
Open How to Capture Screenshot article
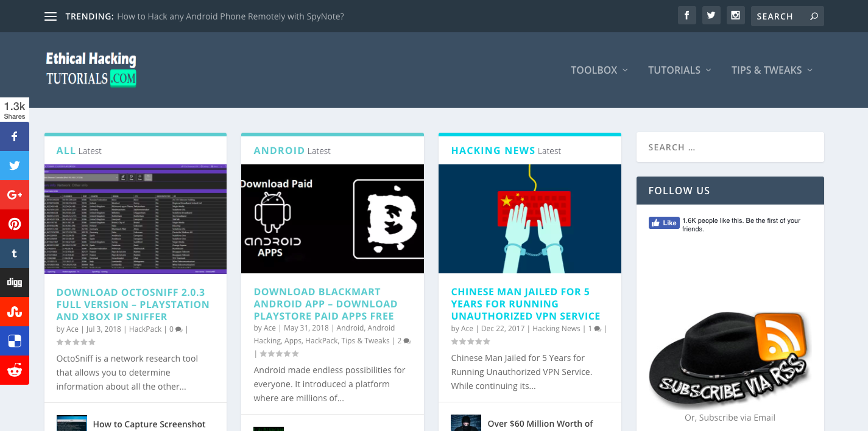[149, 424]
